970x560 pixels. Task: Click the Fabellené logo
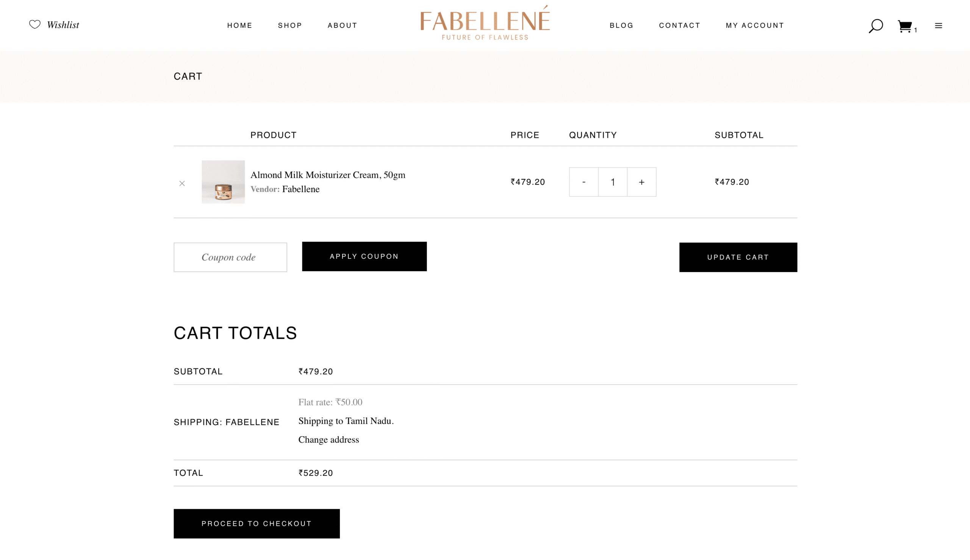tap(485, 22)
